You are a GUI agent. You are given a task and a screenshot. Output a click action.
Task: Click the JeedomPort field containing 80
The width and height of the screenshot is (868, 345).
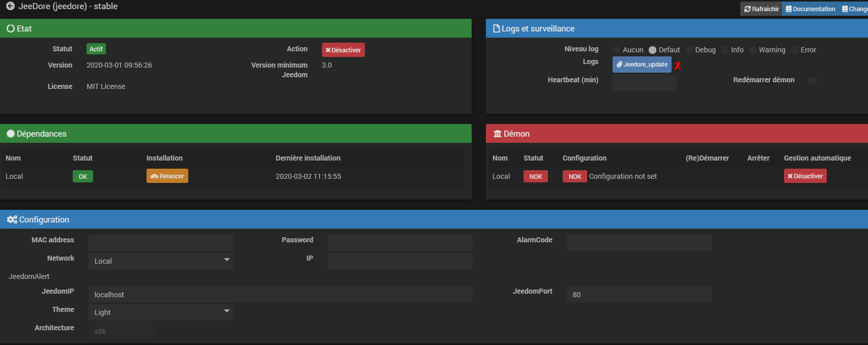pos(639,294)
